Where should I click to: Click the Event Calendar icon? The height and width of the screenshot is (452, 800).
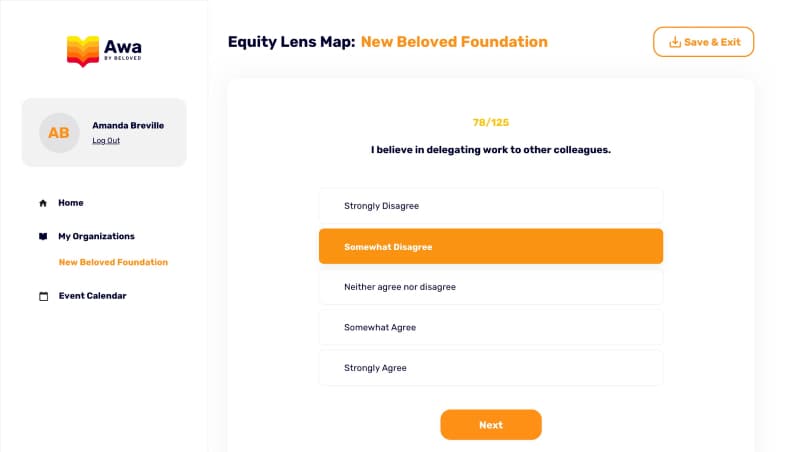point(43,296)
